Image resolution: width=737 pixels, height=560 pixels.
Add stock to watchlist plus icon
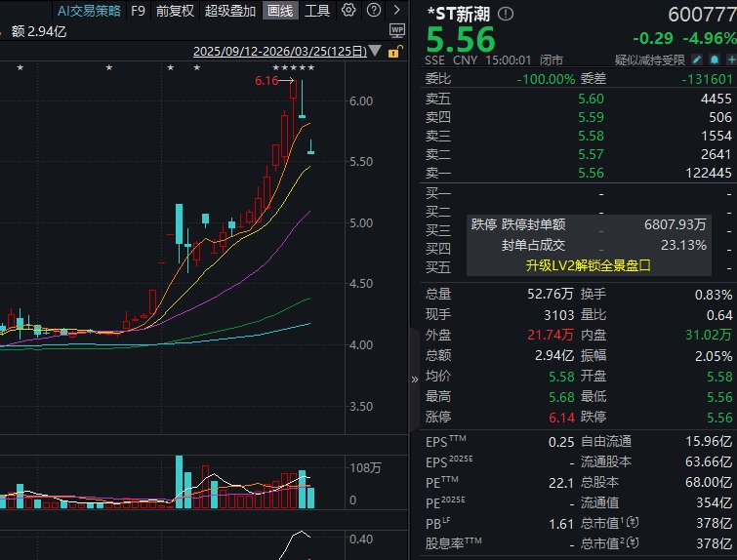pos(731,60)
